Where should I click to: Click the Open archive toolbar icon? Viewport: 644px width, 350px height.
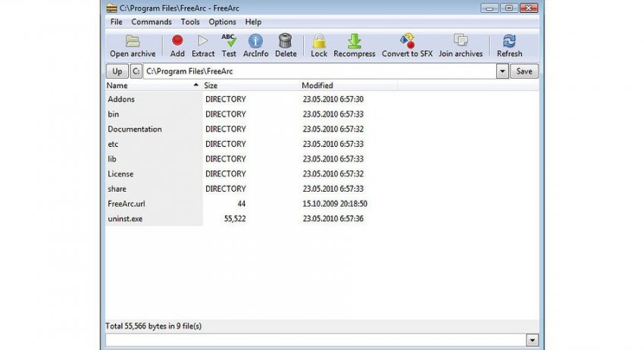[133, 42]
